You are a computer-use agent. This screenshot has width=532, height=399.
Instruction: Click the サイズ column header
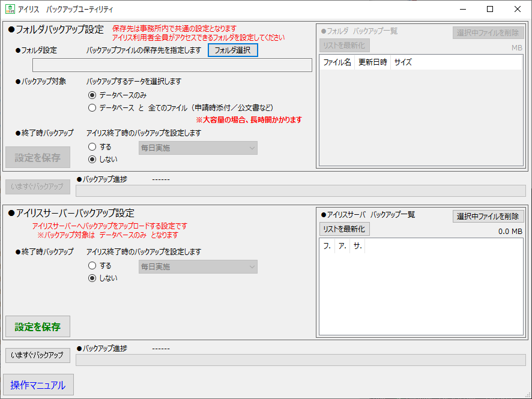point(403,62)
